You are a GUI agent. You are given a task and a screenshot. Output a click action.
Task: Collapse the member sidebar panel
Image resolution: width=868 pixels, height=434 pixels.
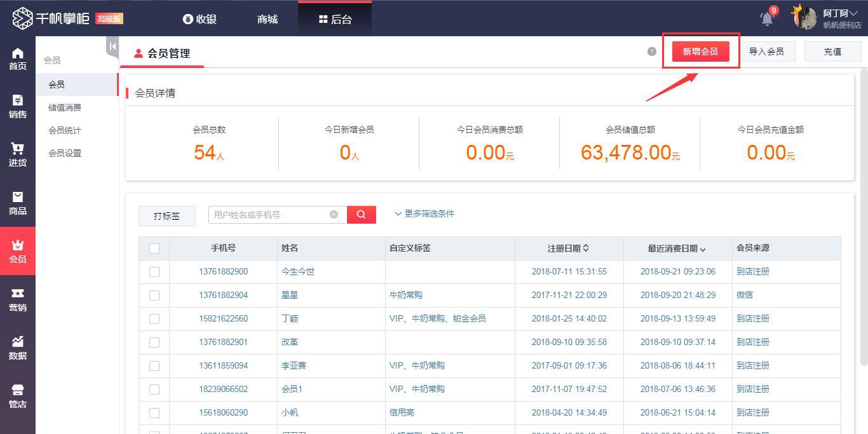click(111, 46)
